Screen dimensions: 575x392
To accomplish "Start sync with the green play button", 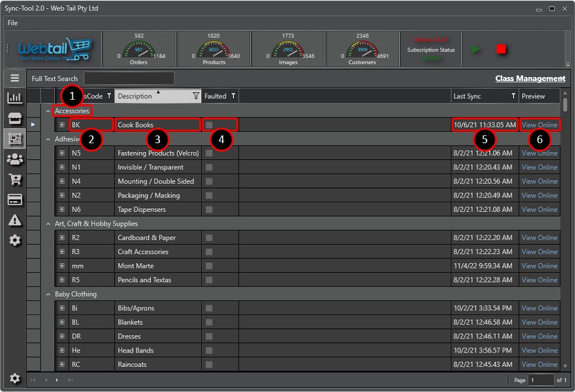I will point(475,50).
